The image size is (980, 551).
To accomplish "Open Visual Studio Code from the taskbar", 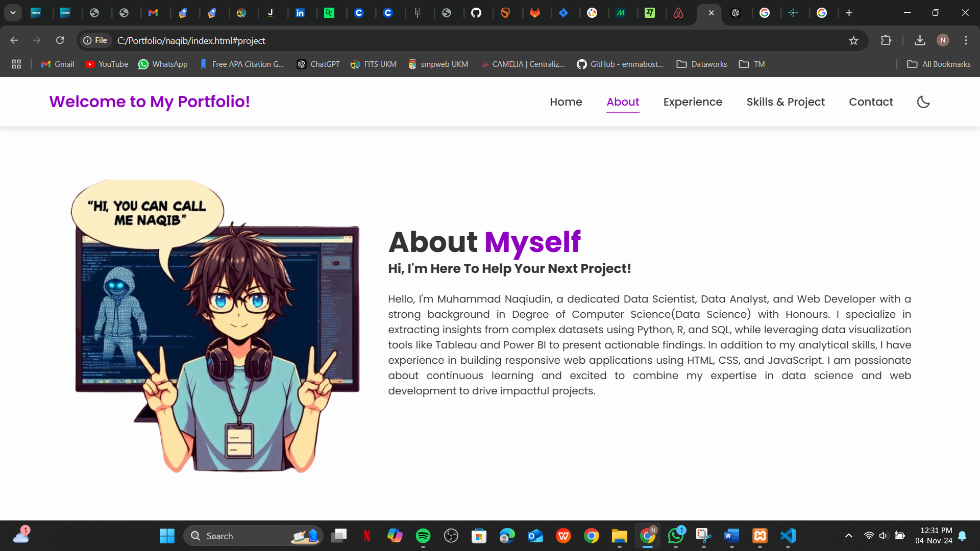I will [x=788, y=536].
